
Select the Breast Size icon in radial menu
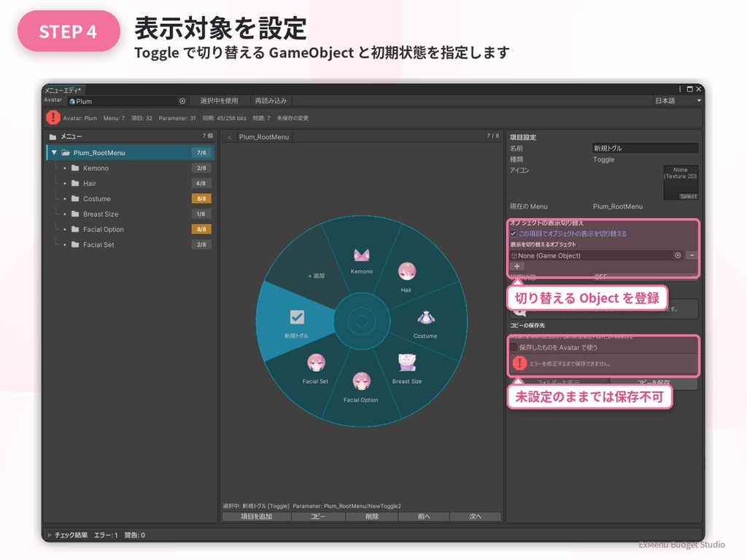pyautogui.click(x=407, y=363)
